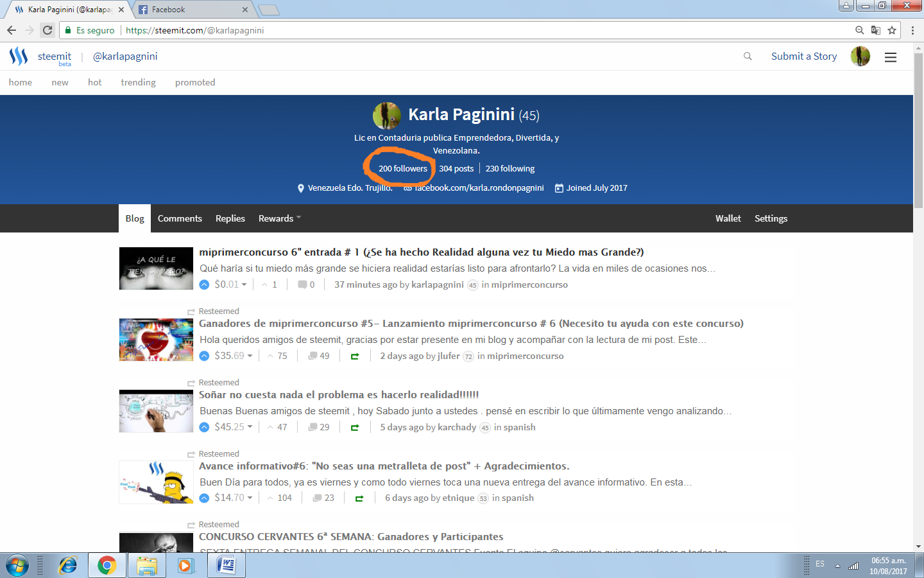Viewport: 924px width, 578px height.
Task: Open the hamburger menu in Steemit header
Action: 891,57
